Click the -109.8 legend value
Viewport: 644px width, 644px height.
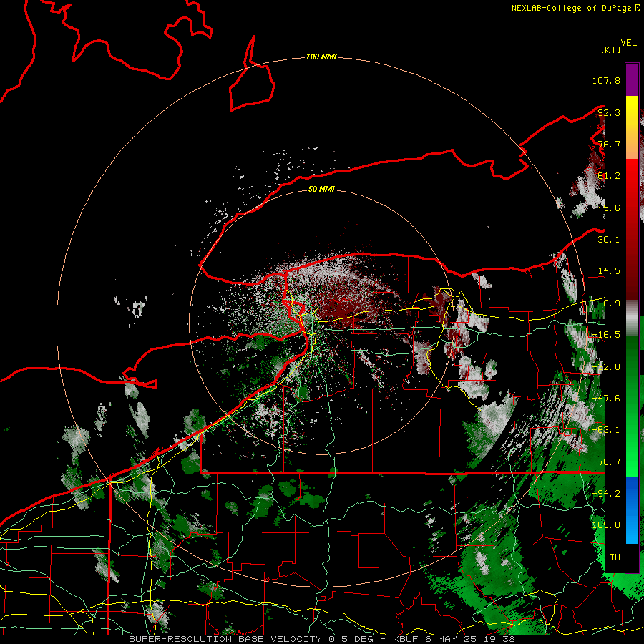(604, 525)
